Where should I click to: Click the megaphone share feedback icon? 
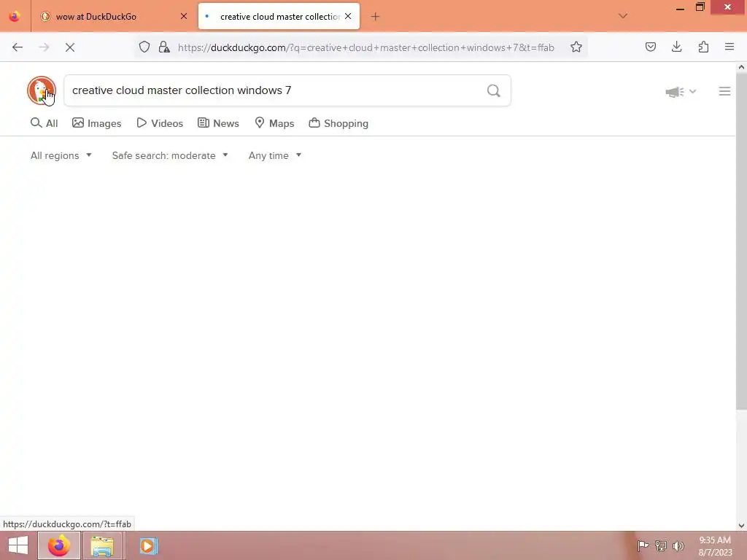(x=675, y=91)
